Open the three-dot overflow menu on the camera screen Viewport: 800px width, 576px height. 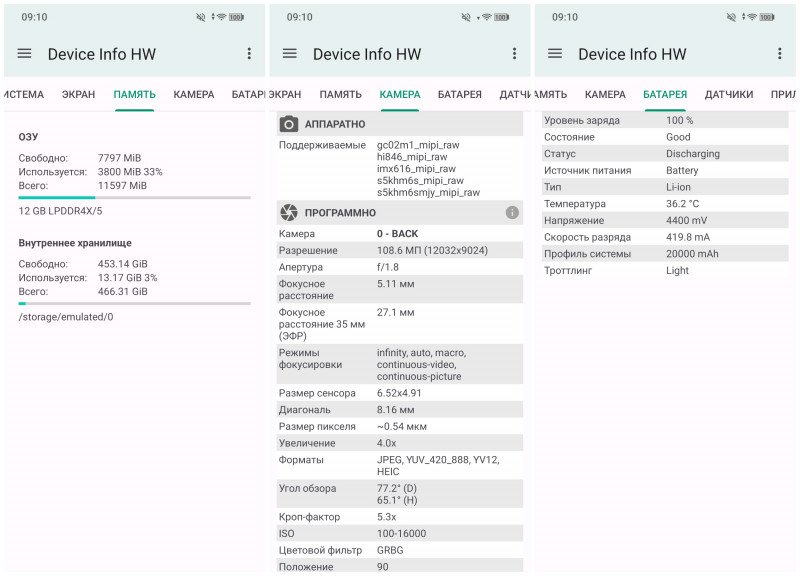pos(514,54)
